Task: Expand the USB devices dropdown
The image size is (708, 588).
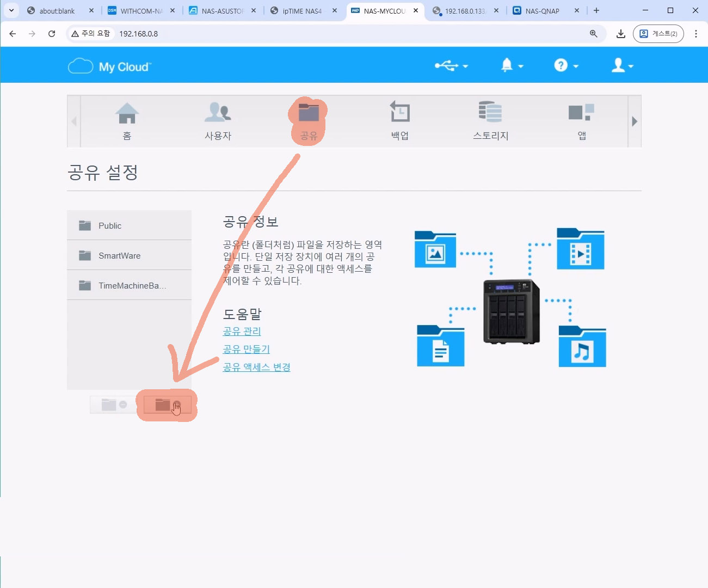Action: coord(451,66)
